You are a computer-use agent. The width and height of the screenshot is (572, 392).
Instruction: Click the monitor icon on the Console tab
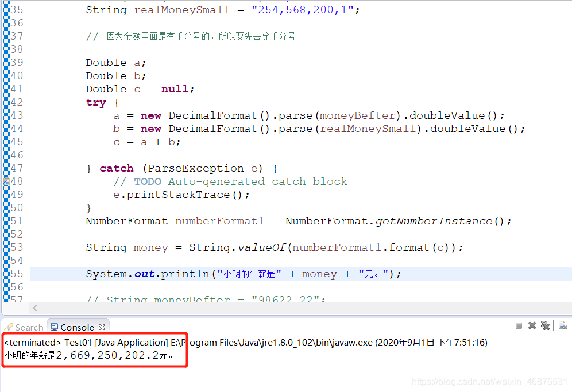pos(55,326)
